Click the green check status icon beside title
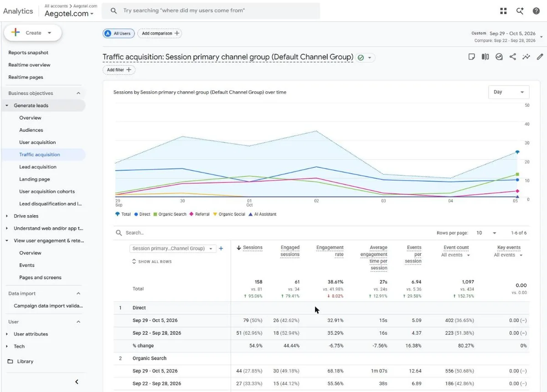 (x=361, y=57)
